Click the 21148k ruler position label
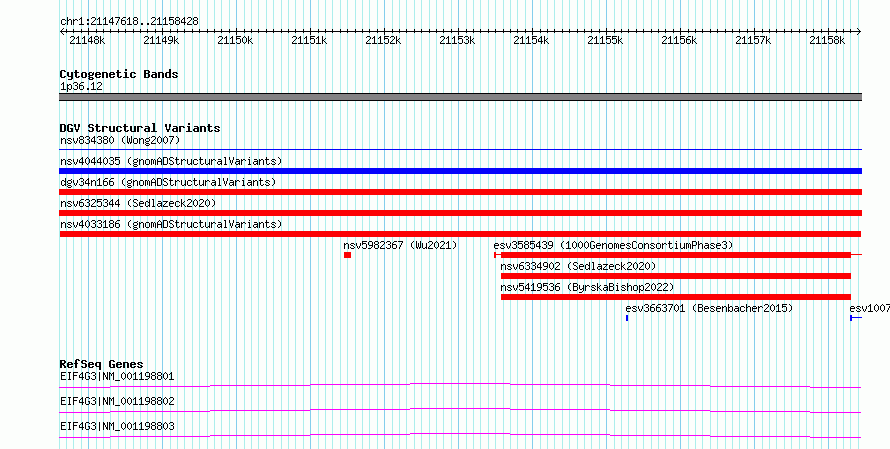Viewport: 890px width, 449px height. point(87,40)
